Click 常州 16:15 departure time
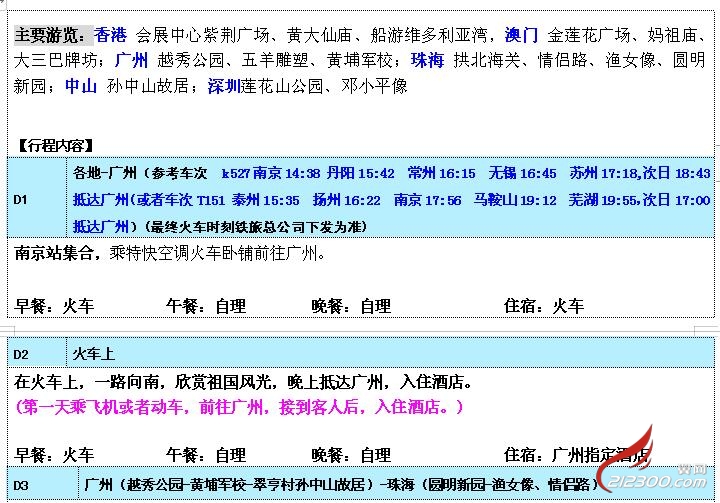This screenshot has width=720, height=503. pos(441,173)
